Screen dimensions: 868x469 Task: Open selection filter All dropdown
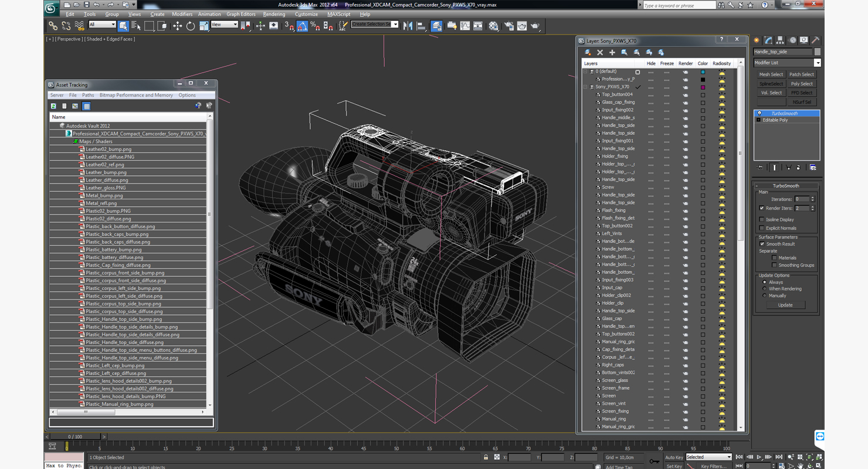point(102,25)
